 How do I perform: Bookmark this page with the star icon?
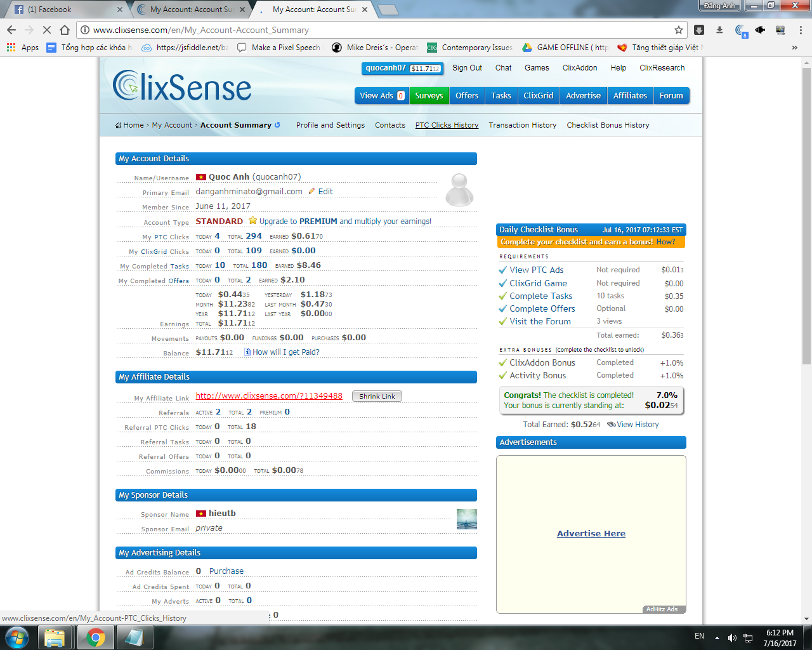[679, 30]
